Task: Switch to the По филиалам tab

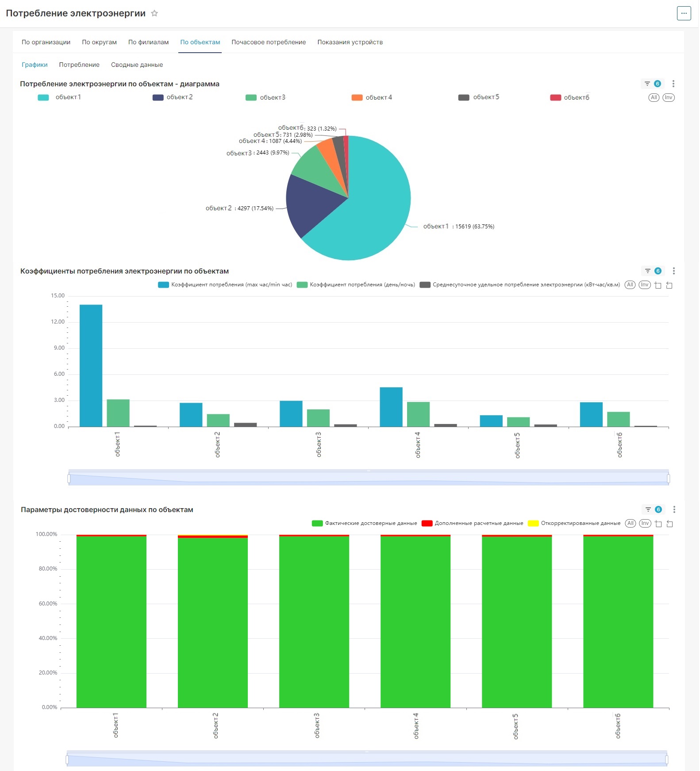Action: coord(148,42)
